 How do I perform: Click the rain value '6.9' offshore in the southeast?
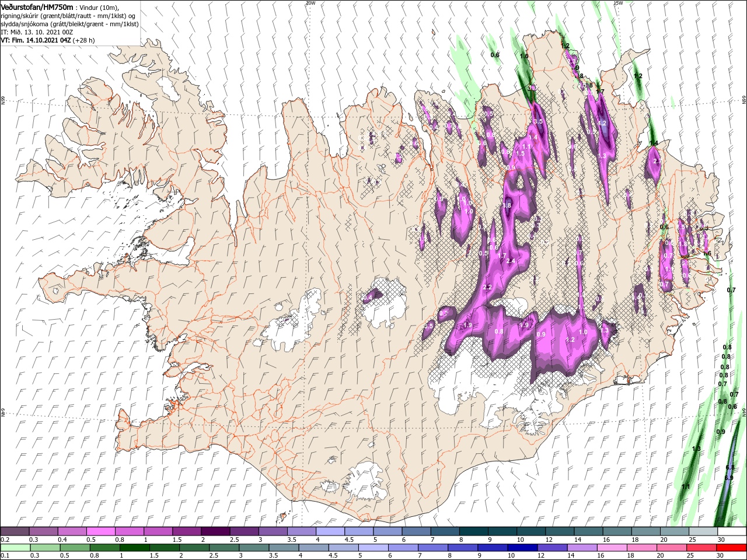pyautogui.click(x=728, y=478)
